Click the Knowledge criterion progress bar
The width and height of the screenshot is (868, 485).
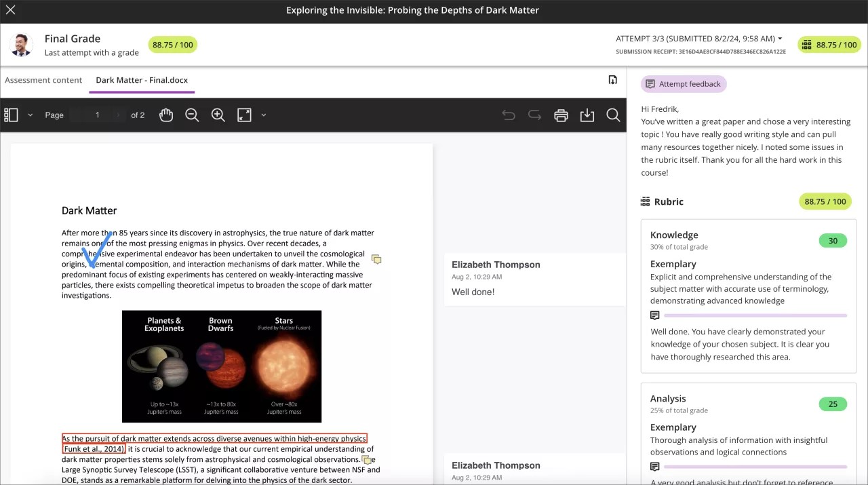pos(755,315)
